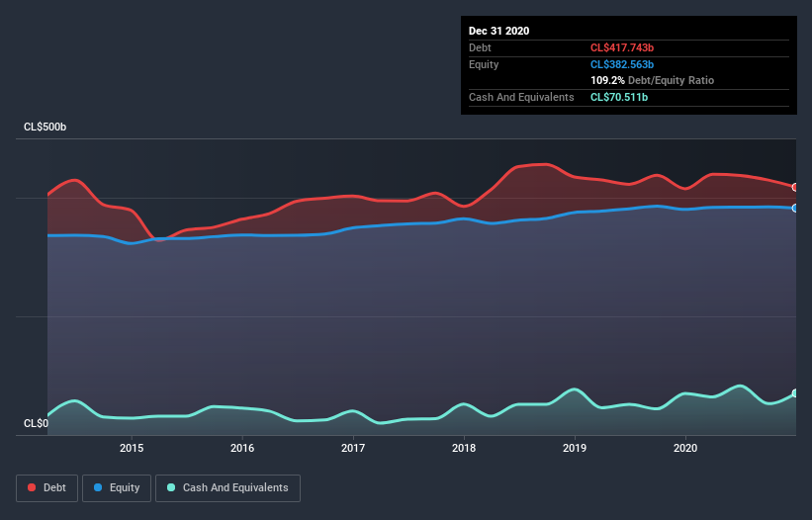Click the tooltip date Dec 31 2020
This screenshot has height=520, width=812.
pyautogui.click(x=498, y=31)
